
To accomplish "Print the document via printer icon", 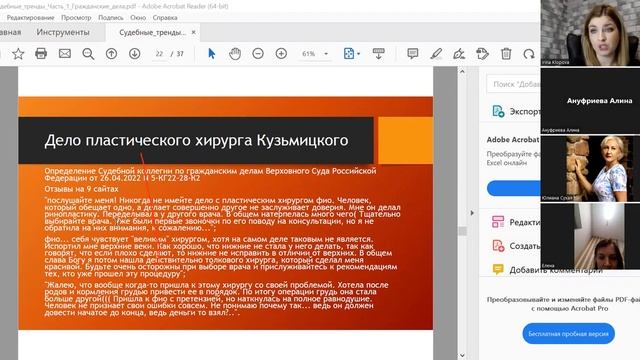I will (x=41, y=53).
